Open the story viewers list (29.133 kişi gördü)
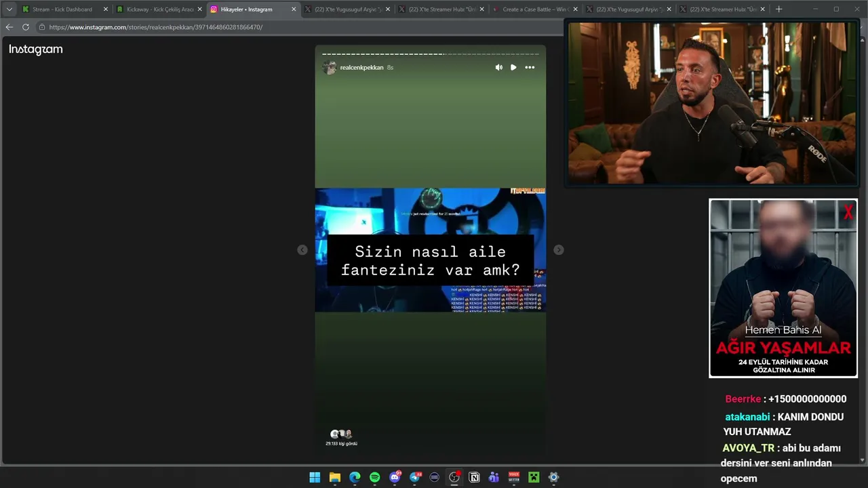 click(341, 437)
